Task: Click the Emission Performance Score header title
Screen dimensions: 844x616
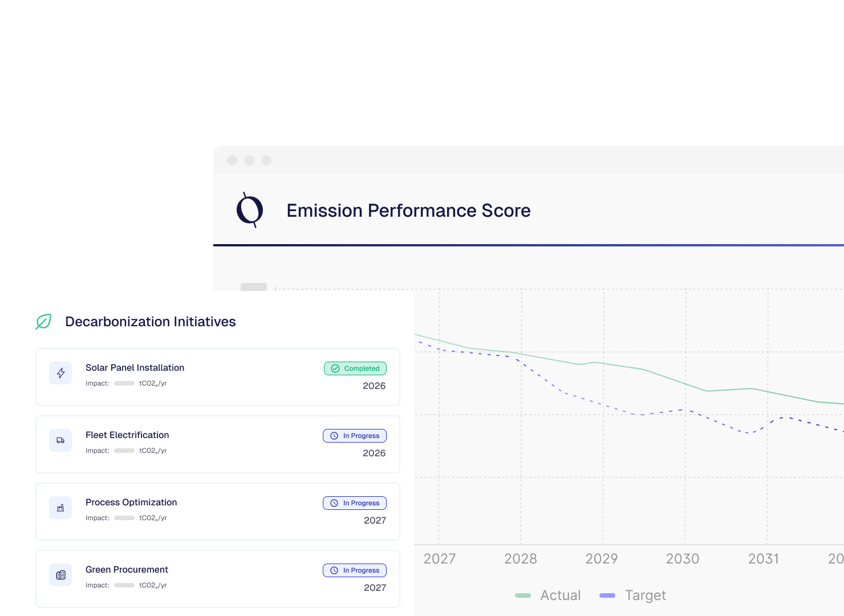Action: click(x=408, y=210)
